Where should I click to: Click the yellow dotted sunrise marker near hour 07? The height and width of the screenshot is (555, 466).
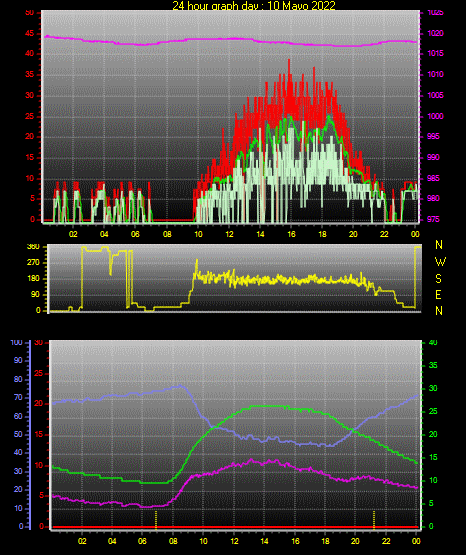point(156,520)
